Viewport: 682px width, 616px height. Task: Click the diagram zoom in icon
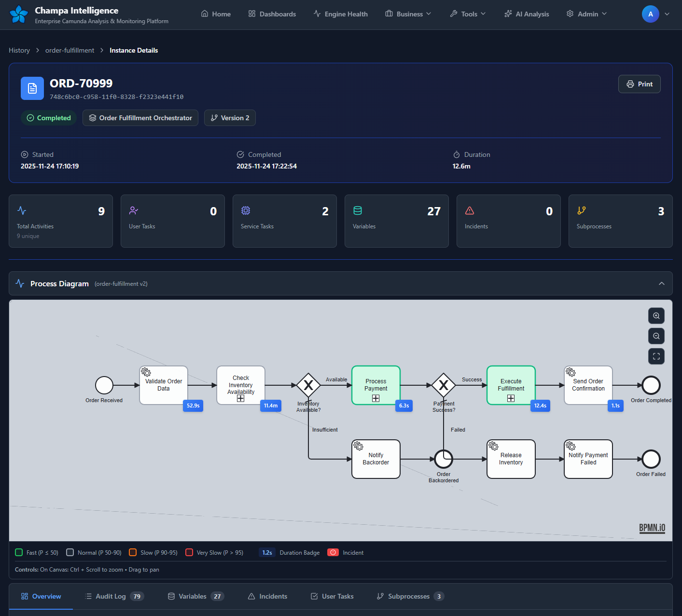[x=656, y=316]
